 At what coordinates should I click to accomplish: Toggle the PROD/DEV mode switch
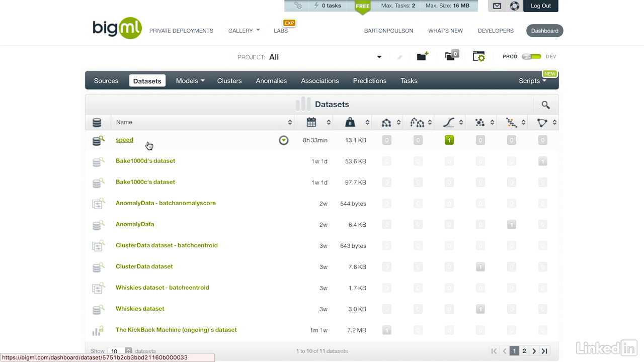531,57
